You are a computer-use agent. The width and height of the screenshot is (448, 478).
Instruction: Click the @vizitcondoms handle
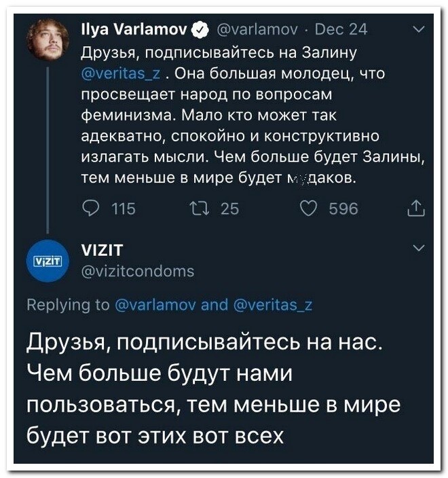coord(137,272)
